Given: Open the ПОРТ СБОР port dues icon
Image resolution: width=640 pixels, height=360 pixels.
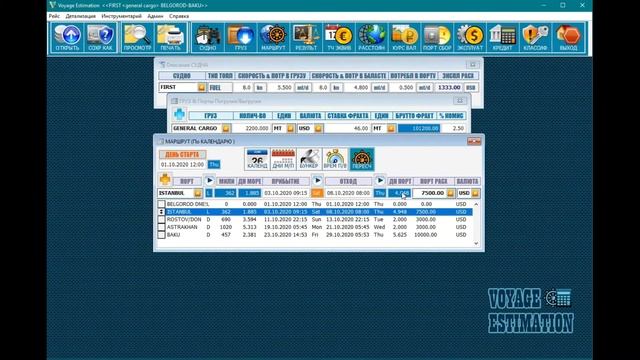Looking at the screenshot, I should 437,38.
